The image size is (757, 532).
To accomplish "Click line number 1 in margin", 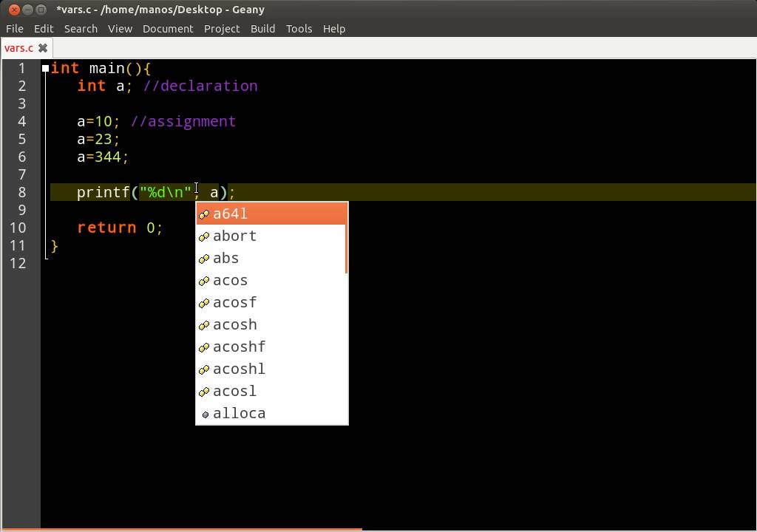I will pyautogui.click(x=21, y=68).
